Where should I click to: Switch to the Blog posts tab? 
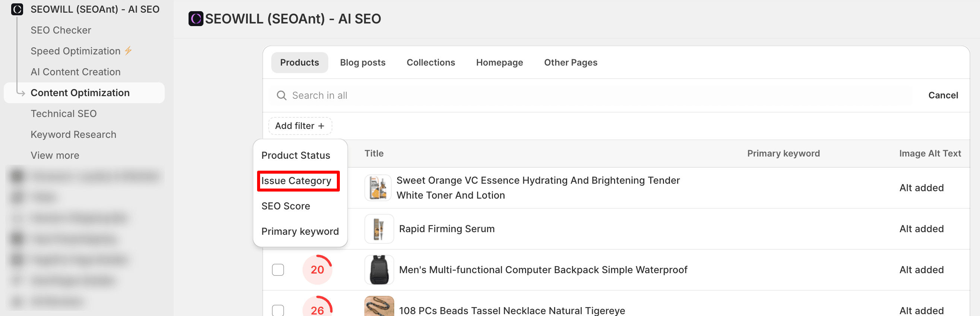[362, 62]
